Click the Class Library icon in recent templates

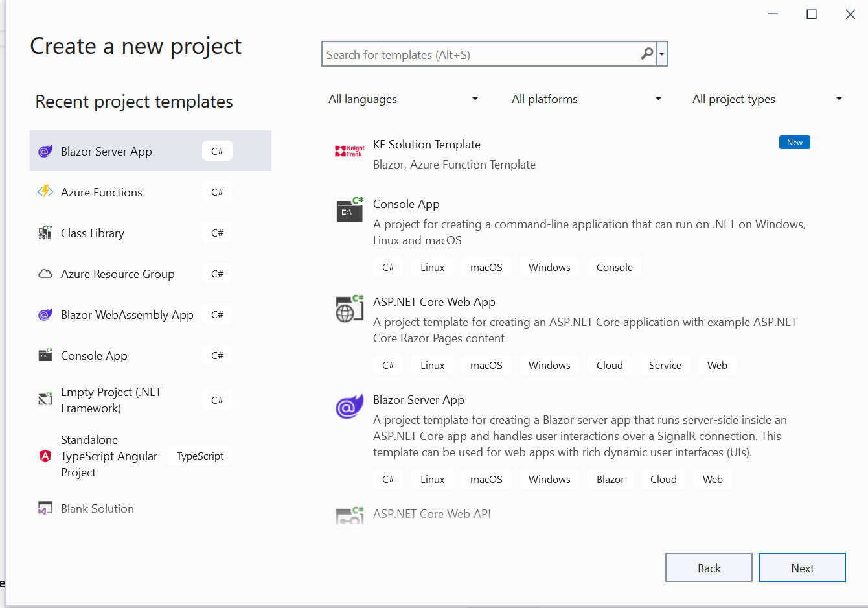(45, 233)
